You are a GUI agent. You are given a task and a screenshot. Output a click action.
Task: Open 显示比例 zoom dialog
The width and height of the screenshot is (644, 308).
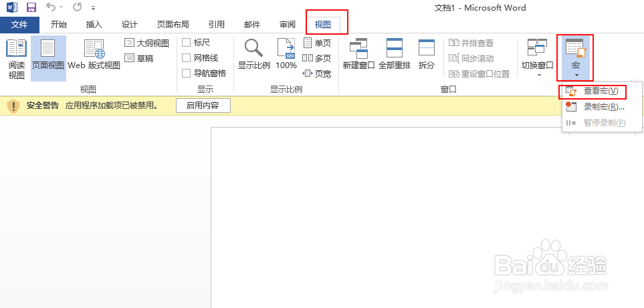[x=254, y=55]
